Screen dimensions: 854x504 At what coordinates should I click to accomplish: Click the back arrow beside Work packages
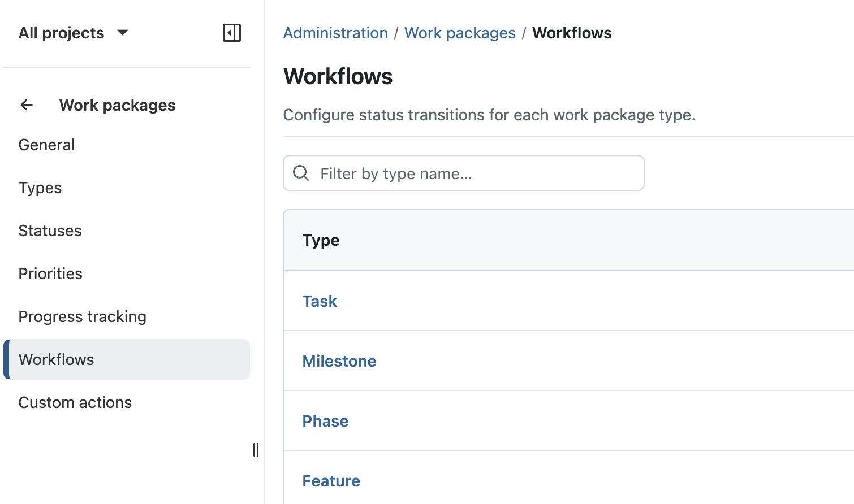(26, 105)
